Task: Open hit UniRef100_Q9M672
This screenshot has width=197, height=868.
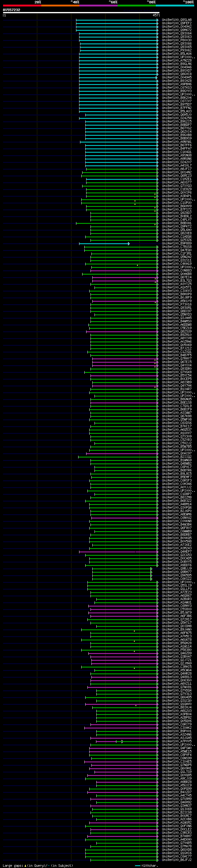Action: tap(176, 30)
